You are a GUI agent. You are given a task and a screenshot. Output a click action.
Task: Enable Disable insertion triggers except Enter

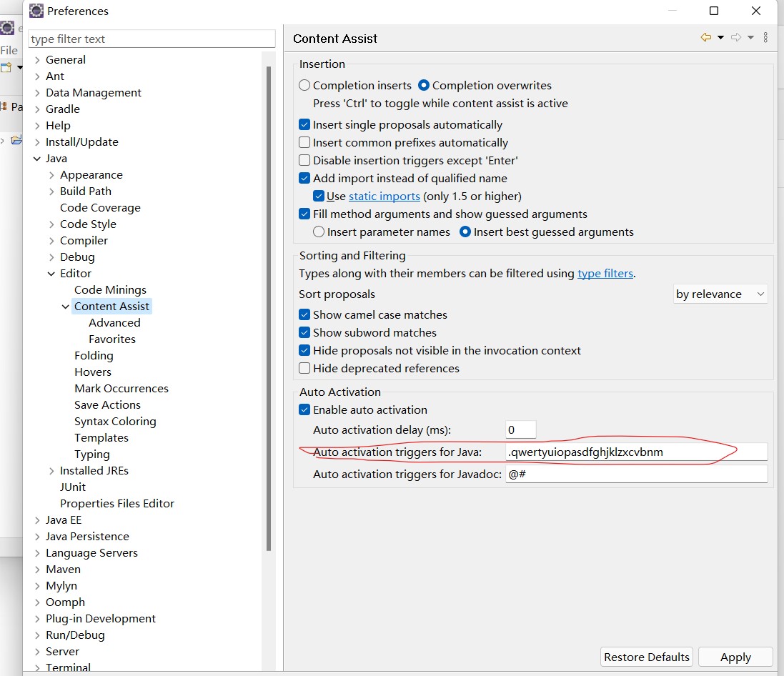(x=304, y=161)
